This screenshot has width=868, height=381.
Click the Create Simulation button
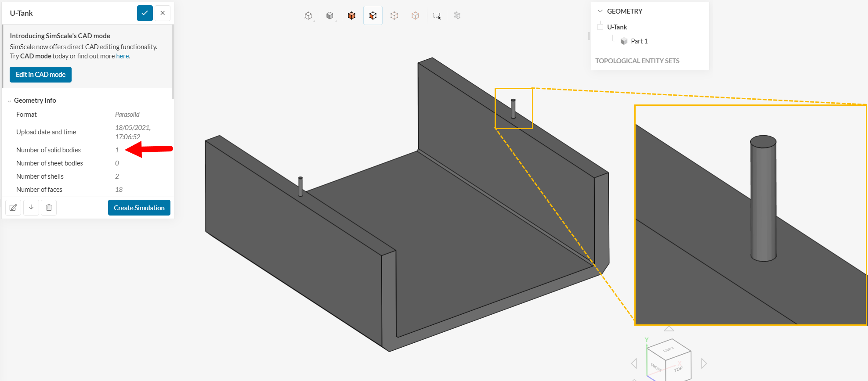click(139, 208)
